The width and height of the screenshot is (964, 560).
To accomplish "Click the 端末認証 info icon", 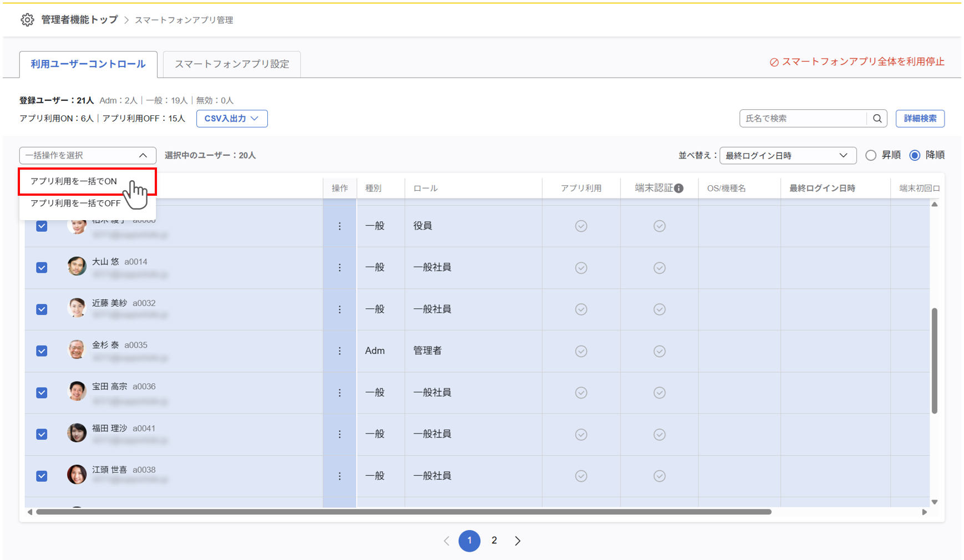I will tap(679, 189).
